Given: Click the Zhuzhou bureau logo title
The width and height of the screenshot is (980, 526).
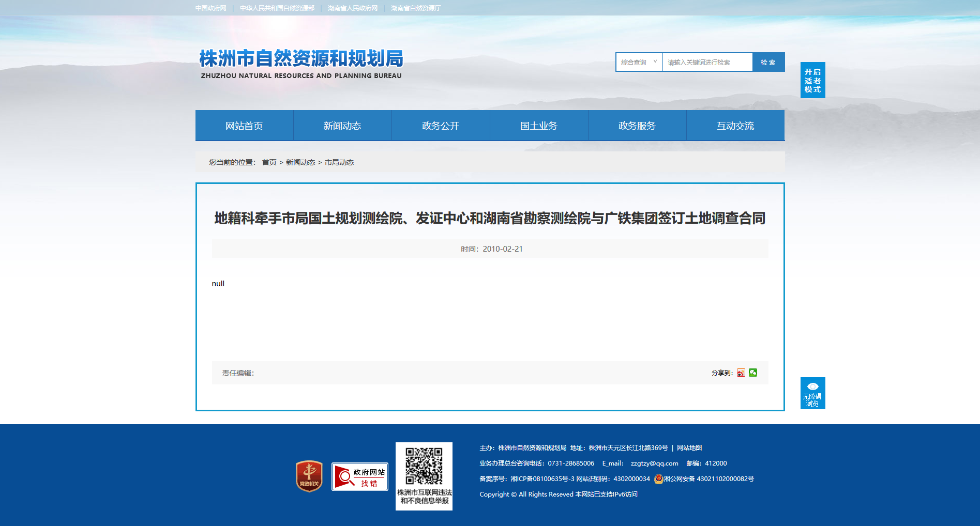Looking at the screenshot, I should coord(301,64).
